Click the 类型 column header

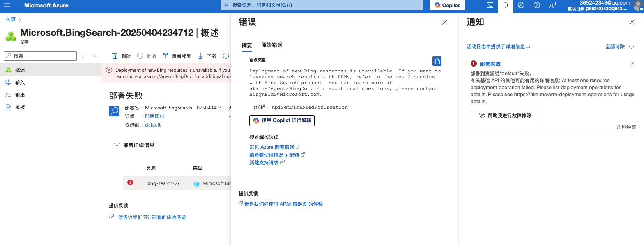pos(198,168)
